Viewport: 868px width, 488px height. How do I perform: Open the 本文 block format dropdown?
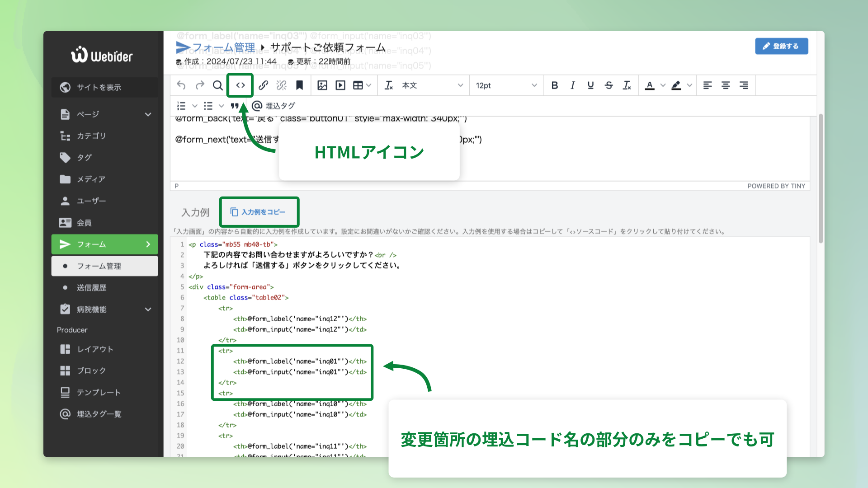point(433,85)
